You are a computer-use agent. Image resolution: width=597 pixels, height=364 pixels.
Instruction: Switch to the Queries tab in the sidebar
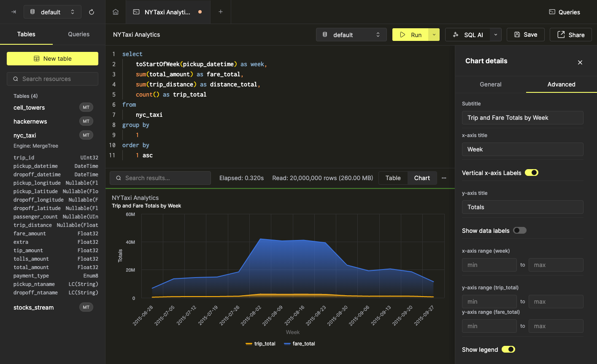tap(79, 34)
